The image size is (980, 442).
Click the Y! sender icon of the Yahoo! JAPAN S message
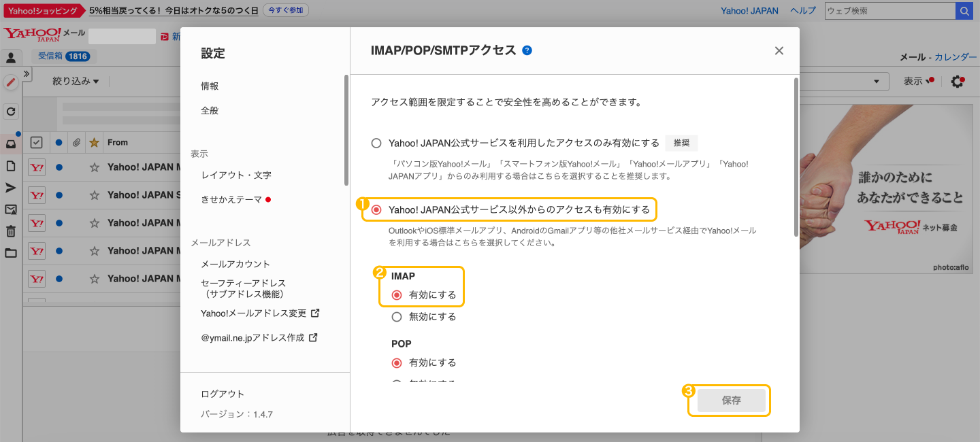coord(37,195)
